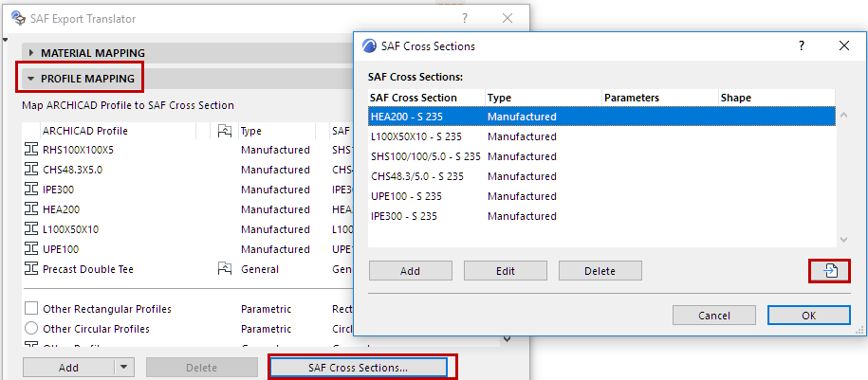Image resolution: width=868 pixels, height=380 pixels.
Task: Sort by SAF Cross Section column header
Action: click(426, 98)
